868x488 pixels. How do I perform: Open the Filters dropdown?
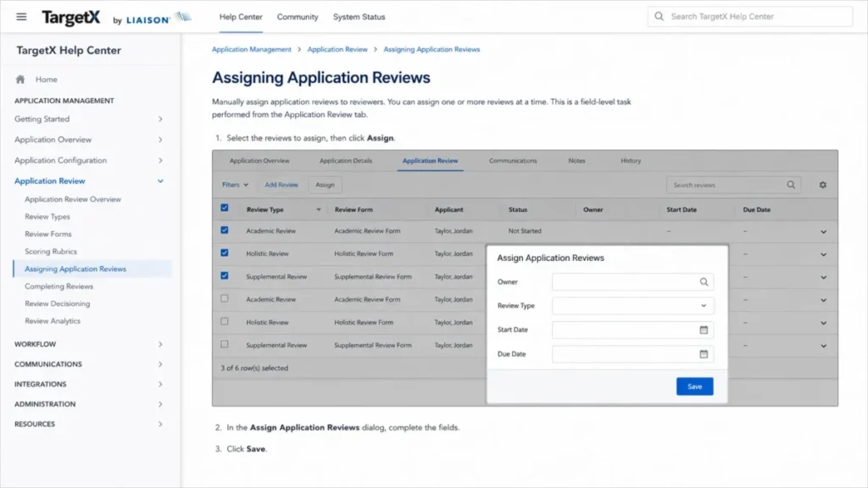click(x=236, y=185)
